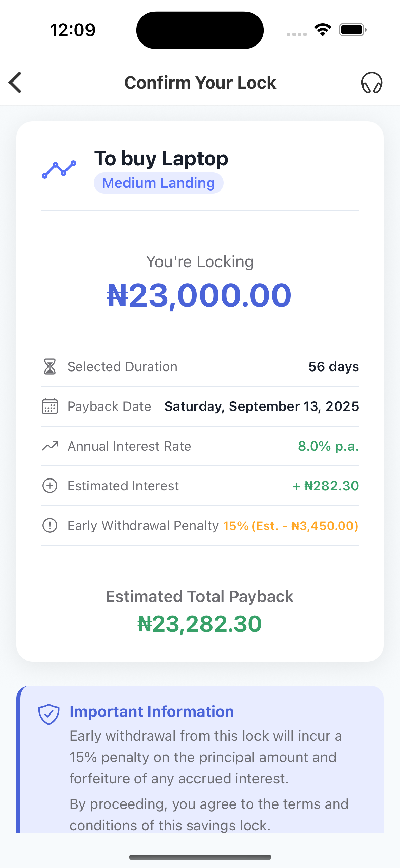Tap the warning icon beside Early Withdrawal Penalty
The width and height of the screenshot is (400, 868).
pos(50,525)
